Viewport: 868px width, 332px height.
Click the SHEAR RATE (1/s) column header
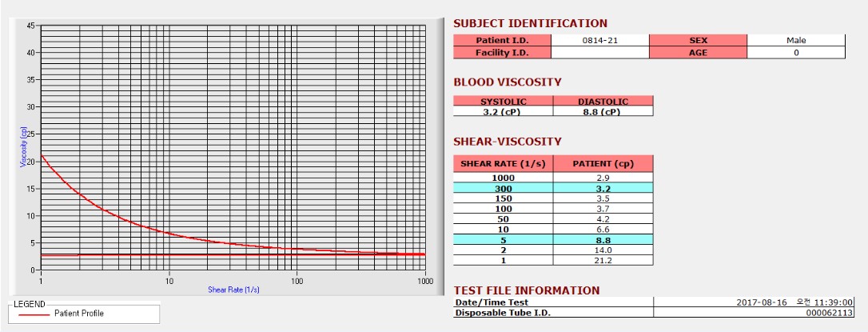point(504,164)
